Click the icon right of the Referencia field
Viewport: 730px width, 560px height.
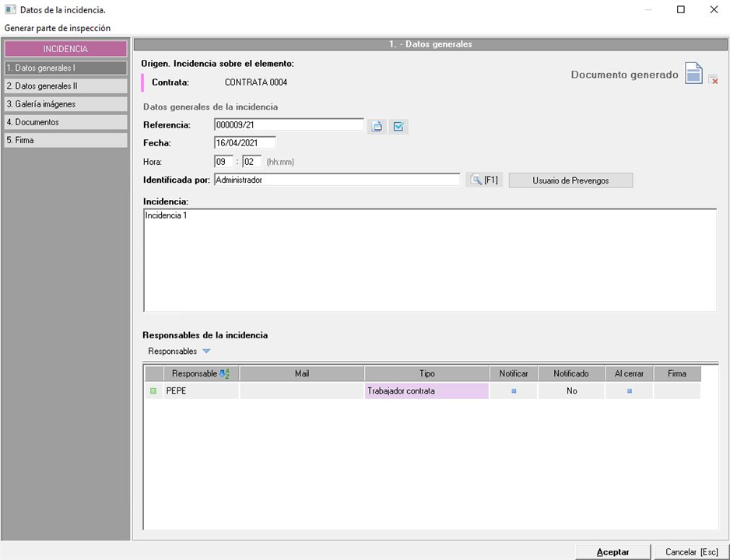coord(377,126)
